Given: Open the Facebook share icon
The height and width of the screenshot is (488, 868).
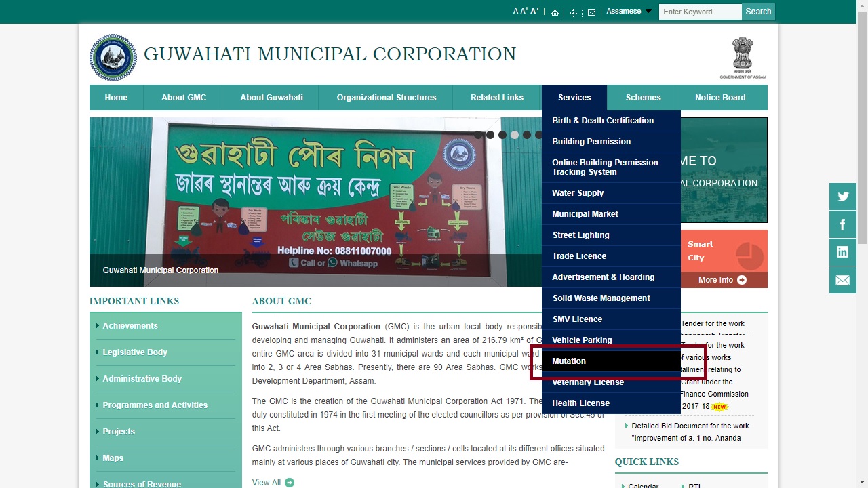Looking at the screenshot, I should pos(842,224).
